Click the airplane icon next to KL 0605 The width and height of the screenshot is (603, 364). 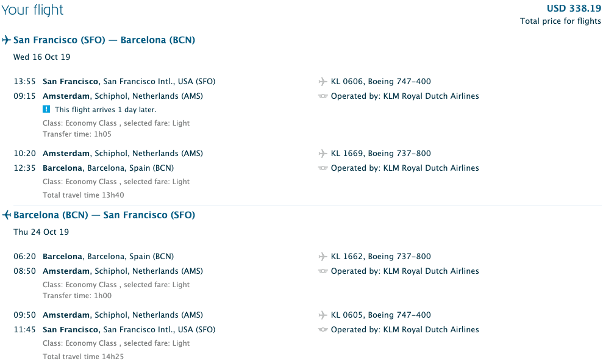[323, 315]
